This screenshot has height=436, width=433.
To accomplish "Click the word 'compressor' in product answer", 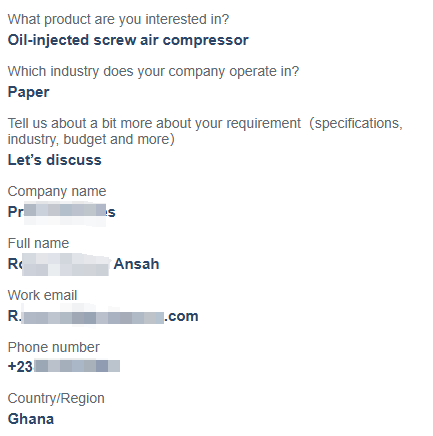I will [x=206, y=41].
